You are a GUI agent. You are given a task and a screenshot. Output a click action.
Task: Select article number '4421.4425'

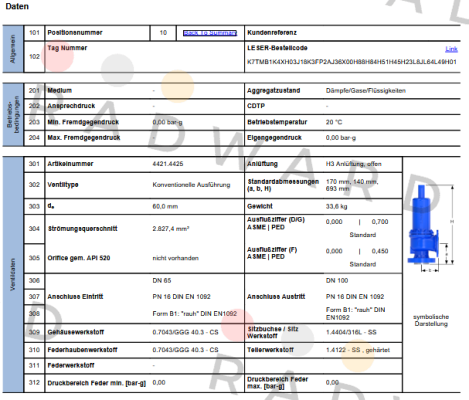coord(168,164)
